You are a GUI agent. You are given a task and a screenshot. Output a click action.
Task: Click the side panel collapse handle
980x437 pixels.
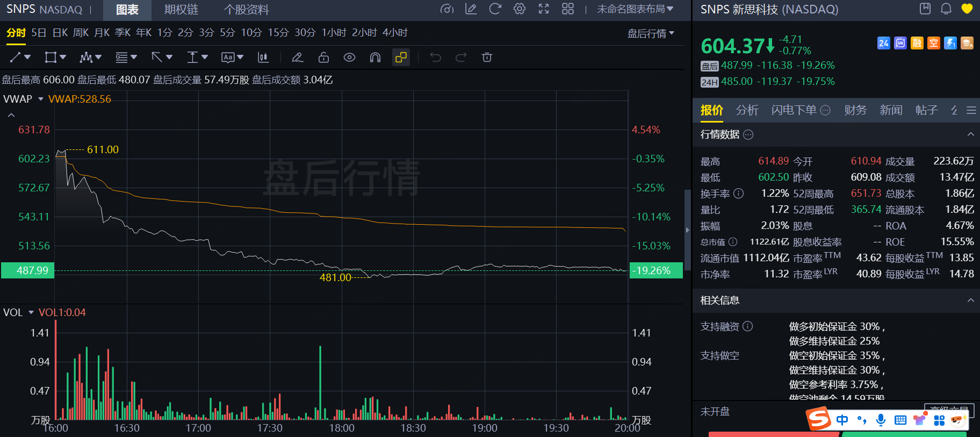click(x=687, y=230)
